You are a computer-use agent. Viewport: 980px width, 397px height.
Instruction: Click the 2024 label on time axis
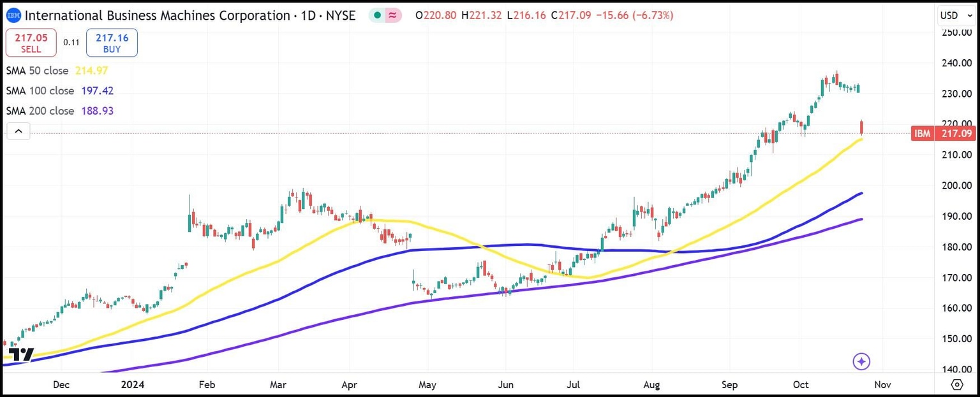134,385
